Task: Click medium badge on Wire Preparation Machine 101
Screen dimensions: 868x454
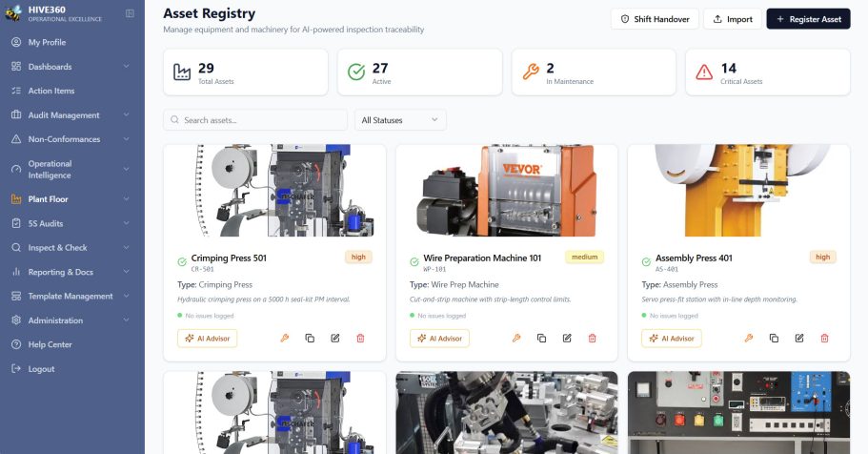Action: (x=585, y=258)
